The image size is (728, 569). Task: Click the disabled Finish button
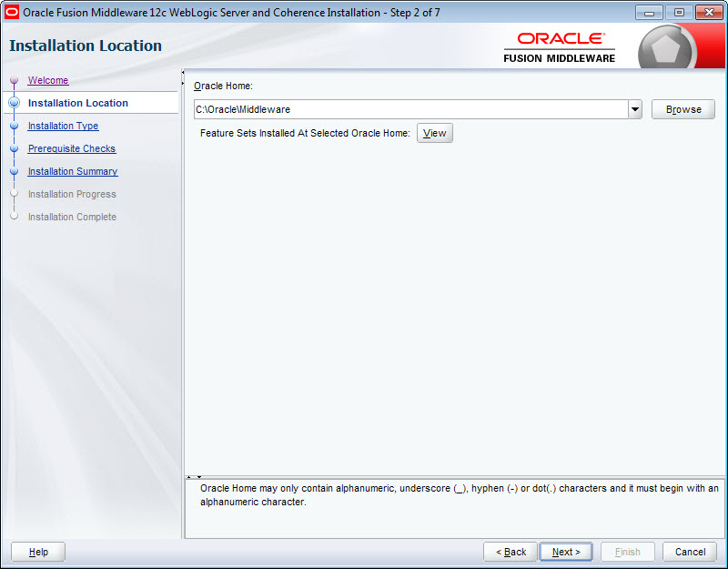pyautogui.click(x=627, y=552)
